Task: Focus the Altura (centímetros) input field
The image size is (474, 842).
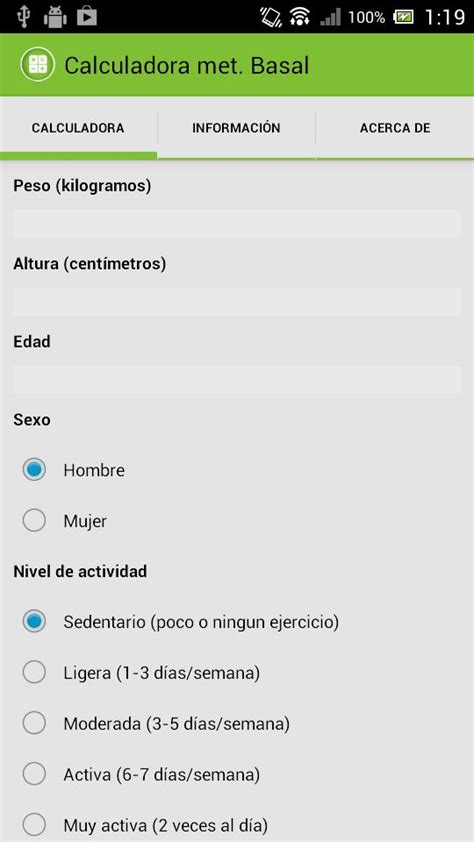Action: [x=237, y=301]
